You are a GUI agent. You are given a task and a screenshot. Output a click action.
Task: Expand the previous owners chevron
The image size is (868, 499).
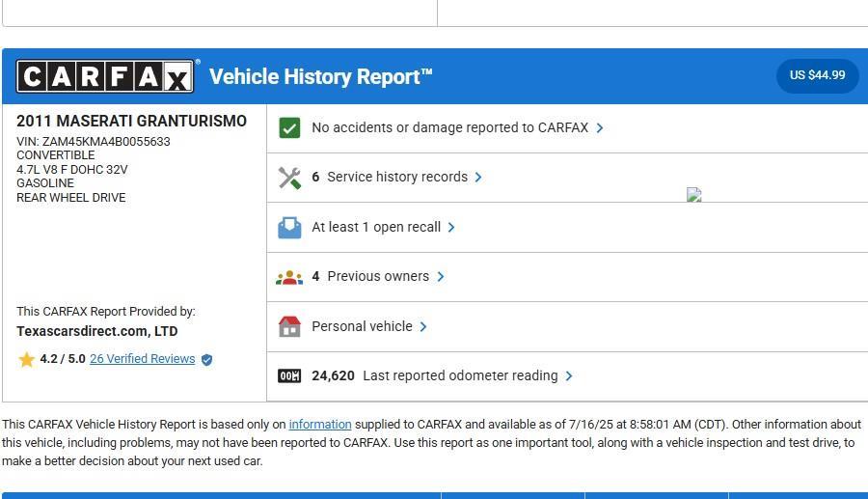[441, 277]
